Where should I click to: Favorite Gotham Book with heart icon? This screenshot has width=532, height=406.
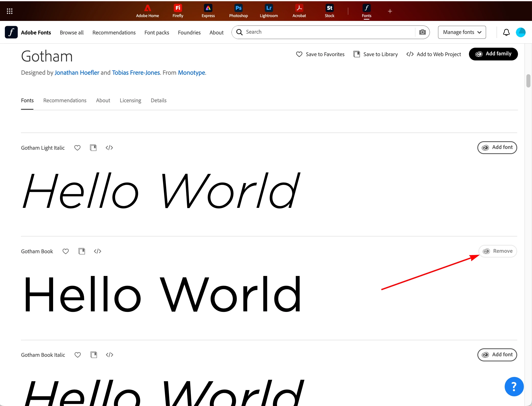coord(66,251)
